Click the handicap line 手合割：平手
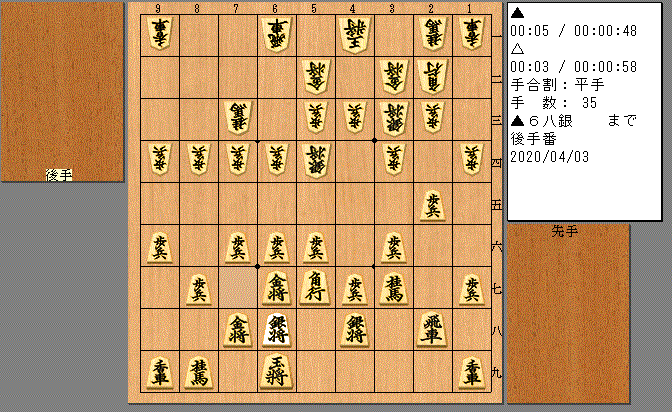 pos(557,84)
